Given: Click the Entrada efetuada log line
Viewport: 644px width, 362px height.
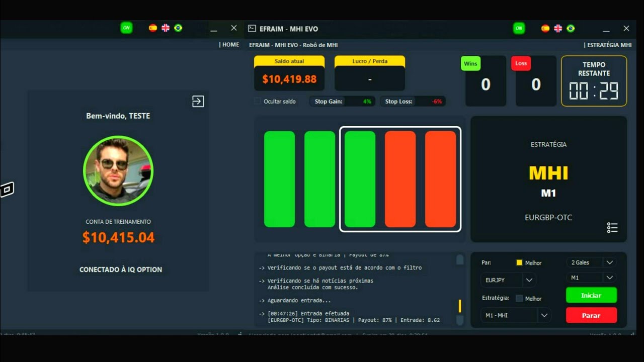Looking at the screenshot, I should 304,313.
